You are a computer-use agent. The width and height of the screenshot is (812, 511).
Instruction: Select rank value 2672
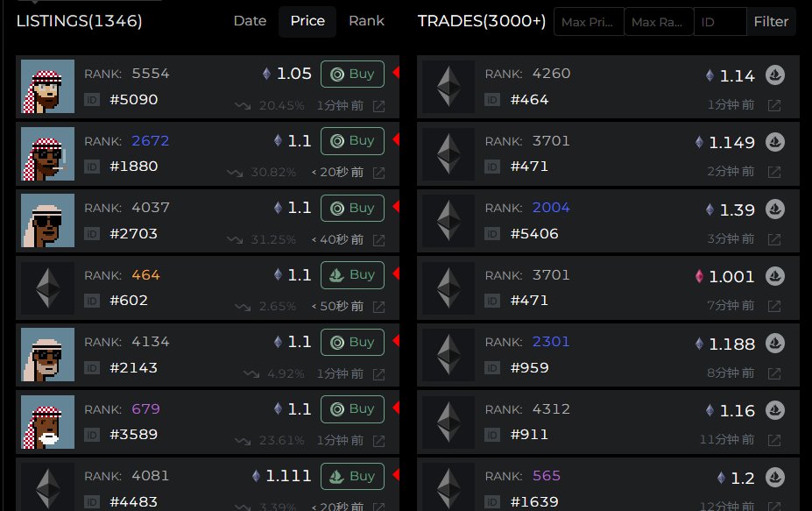tap(150, 141)
